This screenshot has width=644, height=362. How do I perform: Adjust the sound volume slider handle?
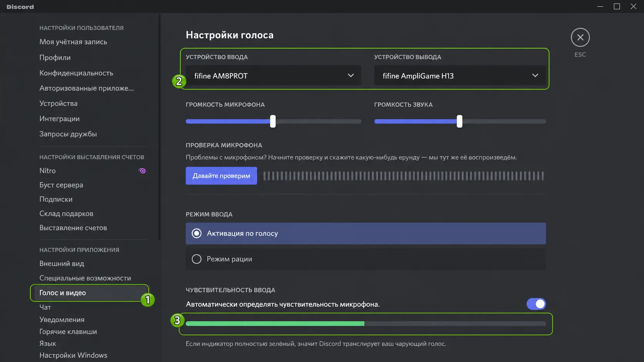[x=460, y=121]
